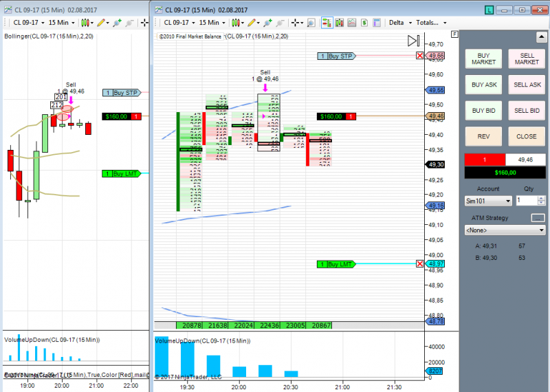Viewport: 550px width, 392px height.
Task: Select Buy LMT order flag in left chart
Action: pyautogui.click(x=122, y=174)
